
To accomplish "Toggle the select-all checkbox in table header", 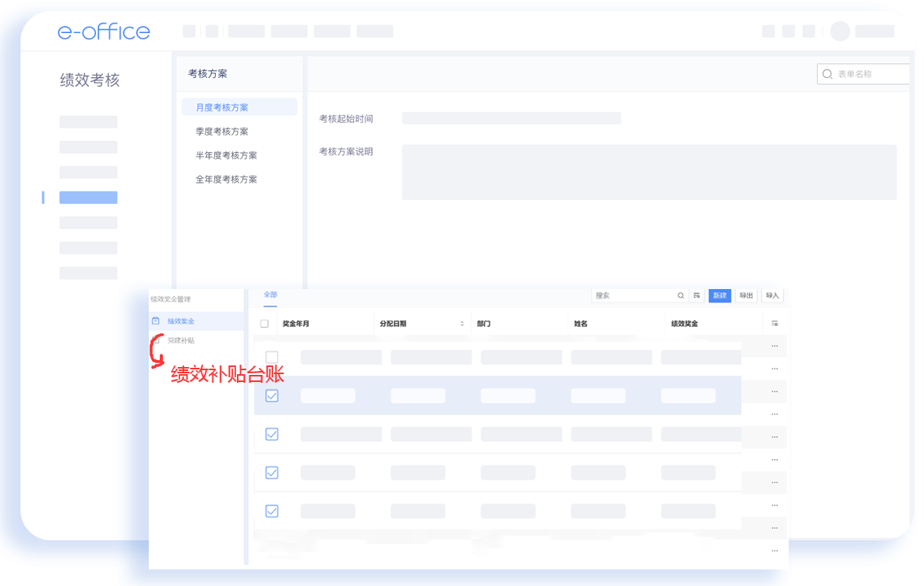I will pyautogui.click(x=264, y=324).
